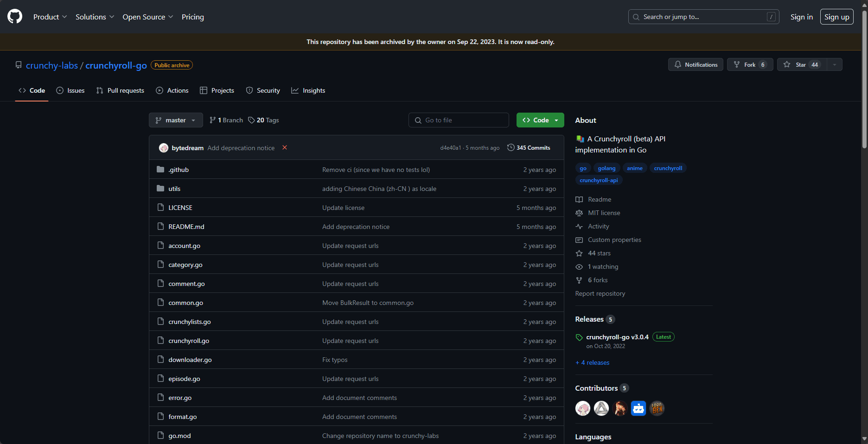This screenshot has height=444, width=868.
Task: Click the tag icon next to '20 Tags'
Action: coord(251,120)
